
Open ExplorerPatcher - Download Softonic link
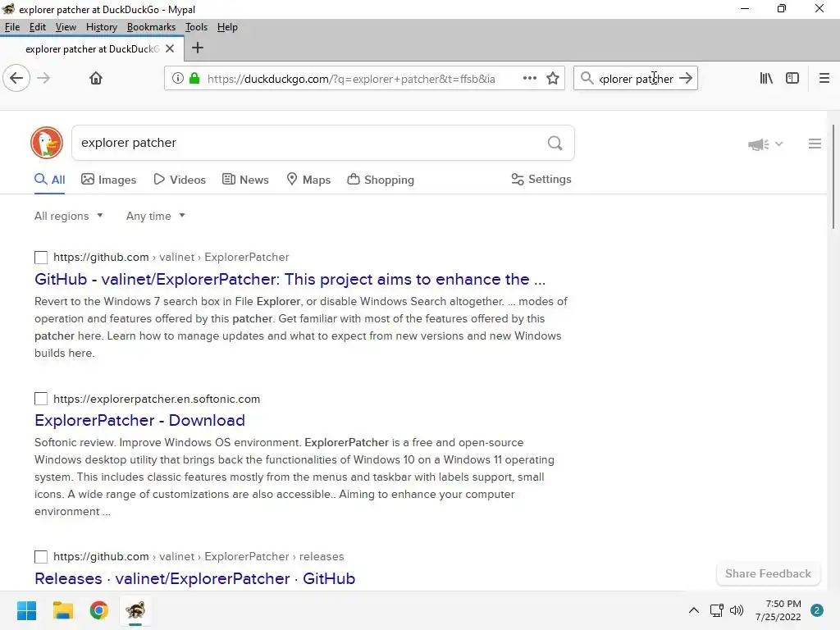139,420
